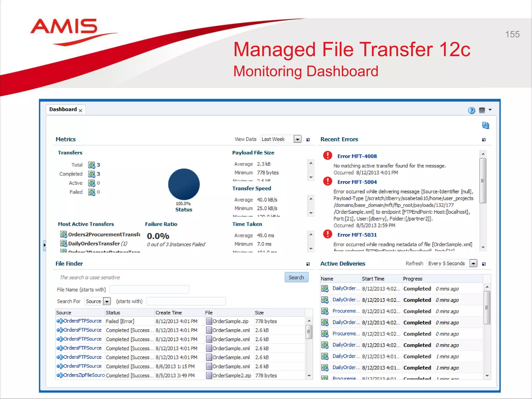Sort deliveries by Start Time header
Viewport: 532px width, 399px height.
[x=382, y=279]
